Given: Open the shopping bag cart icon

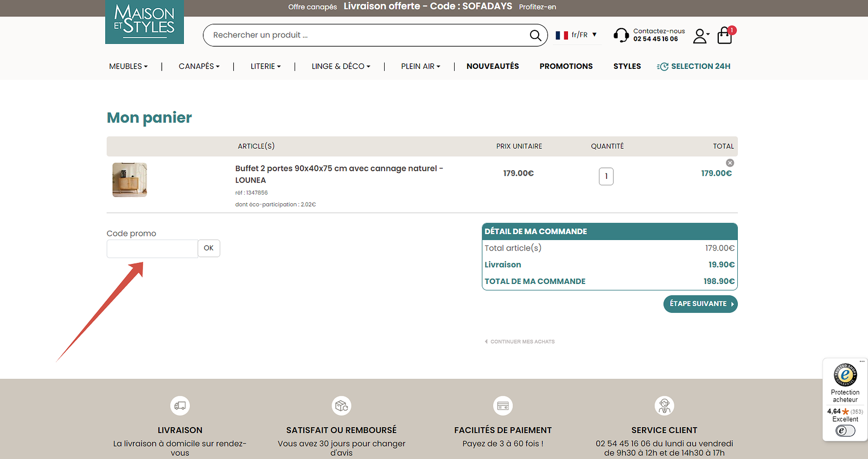Looking at the screenshot, I should tap(725, 35).
